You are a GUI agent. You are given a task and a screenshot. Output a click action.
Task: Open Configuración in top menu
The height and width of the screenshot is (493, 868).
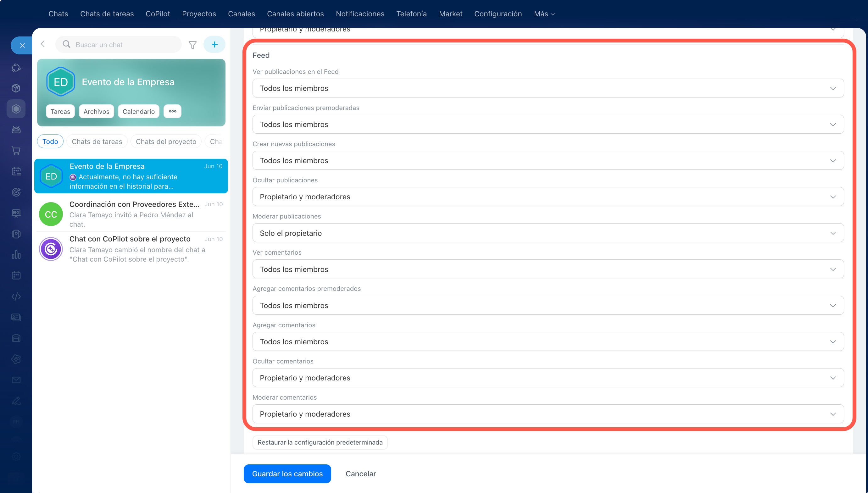[x=498, y=14]
